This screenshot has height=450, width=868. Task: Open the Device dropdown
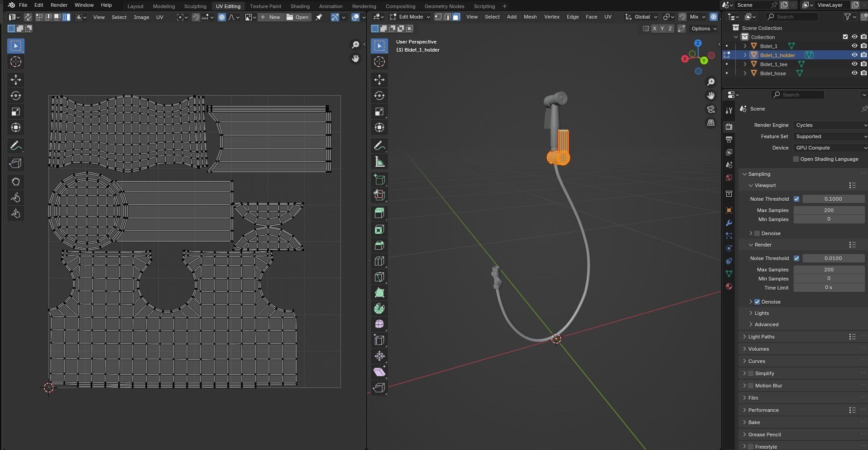830,148
